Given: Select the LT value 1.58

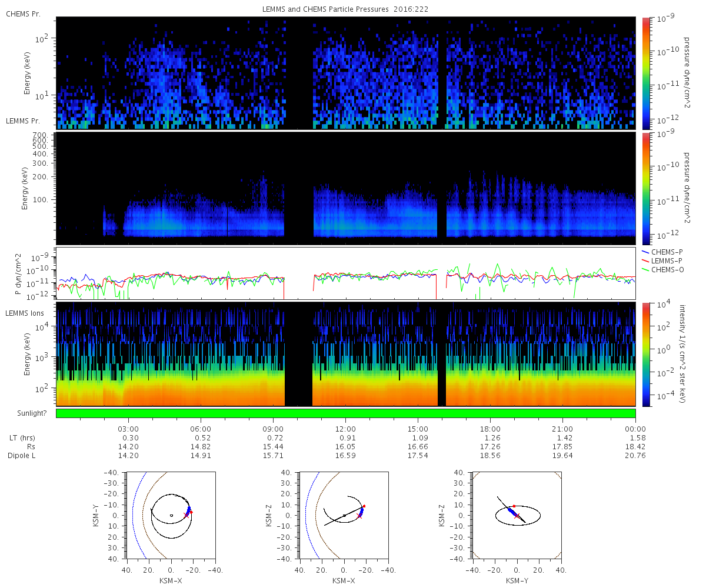Looking at the screenshot, I should click(638, 437).
